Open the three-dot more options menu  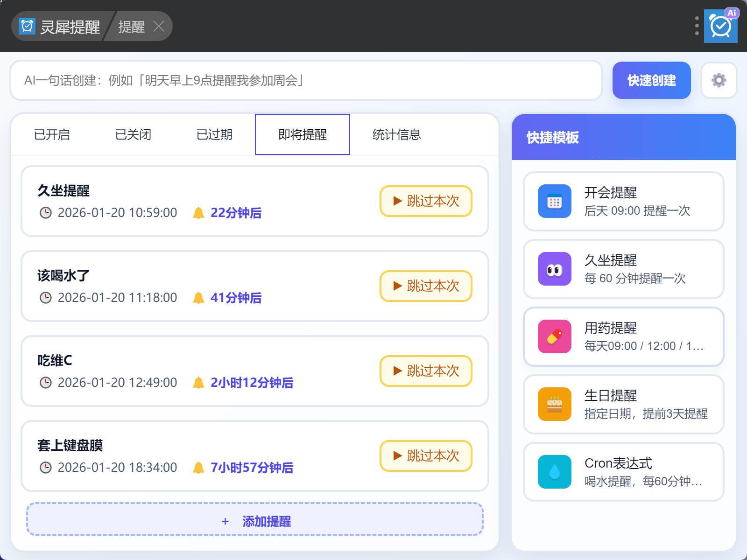click(697, 26)
